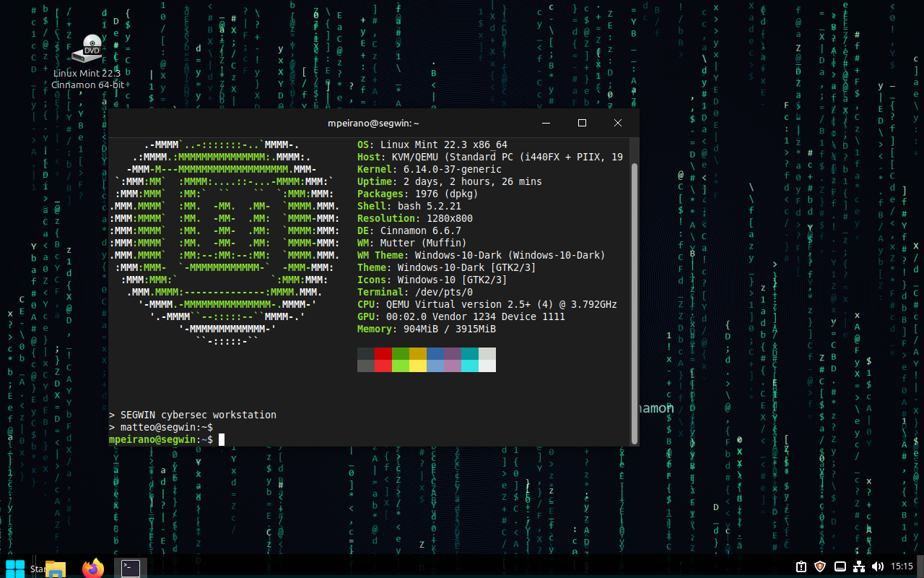Click the 'WM Theme: Windows-10-Dark' line
Image resolution: width=924 pixels, height=578 pixels.
(x=481, y=255)
